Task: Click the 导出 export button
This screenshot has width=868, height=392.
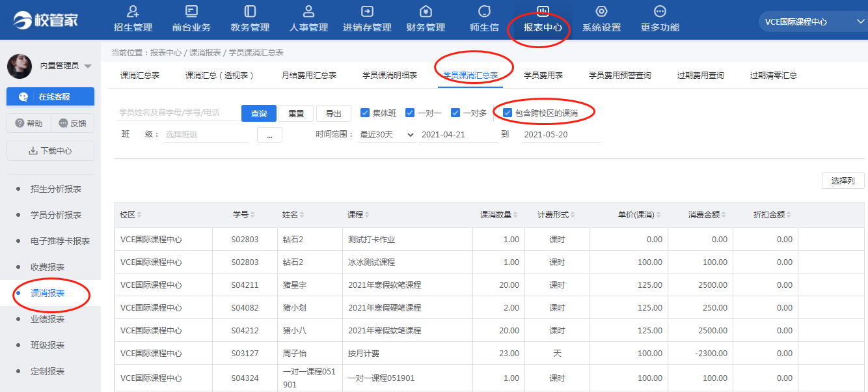Action: point(334,113)
